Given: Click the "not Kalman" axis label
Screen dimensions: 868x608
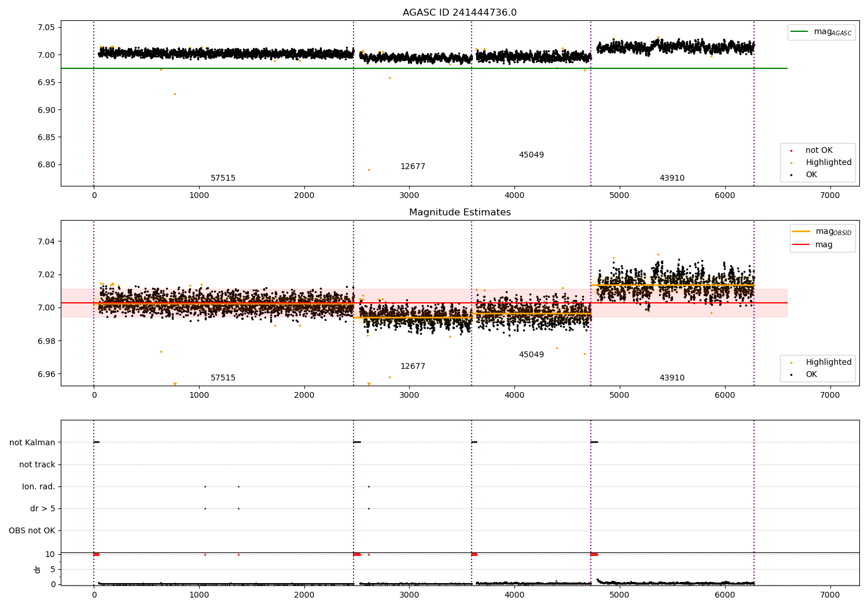Looking at the screenshot, I should tap(32, 442).
